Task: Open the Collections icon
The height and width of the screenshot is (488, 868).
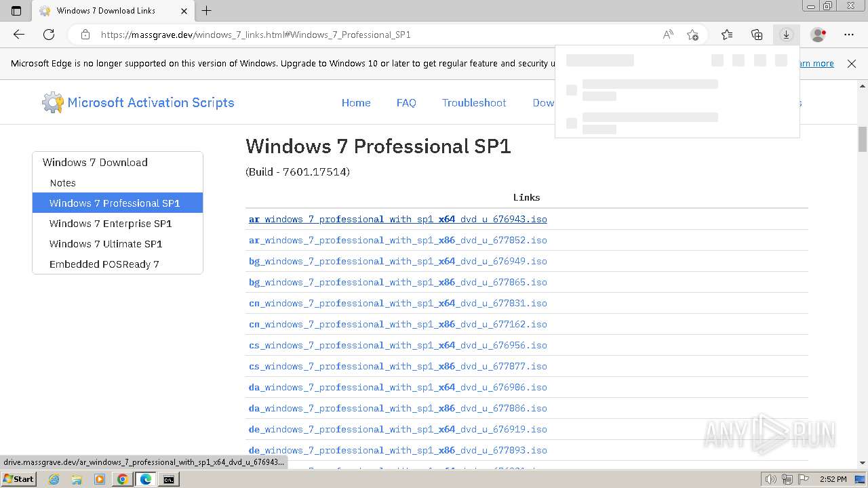Action: [757, 35]
